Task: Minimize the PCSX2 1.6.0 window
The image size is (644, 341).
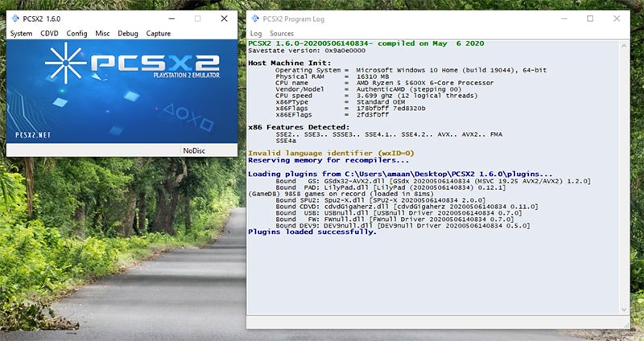Action: pyautogui.click(x=171, y=18)
